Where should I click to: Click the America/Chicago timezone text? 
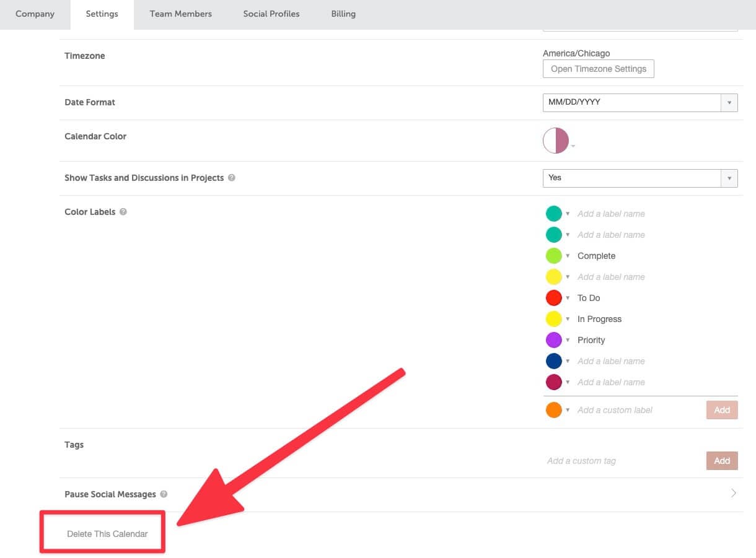[x=576, y=53]
